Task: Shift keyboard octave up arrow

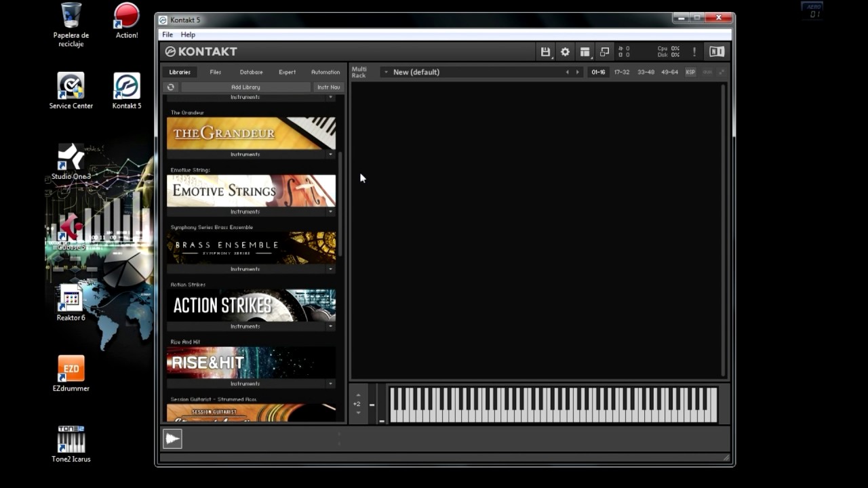Action: (358, 395)
